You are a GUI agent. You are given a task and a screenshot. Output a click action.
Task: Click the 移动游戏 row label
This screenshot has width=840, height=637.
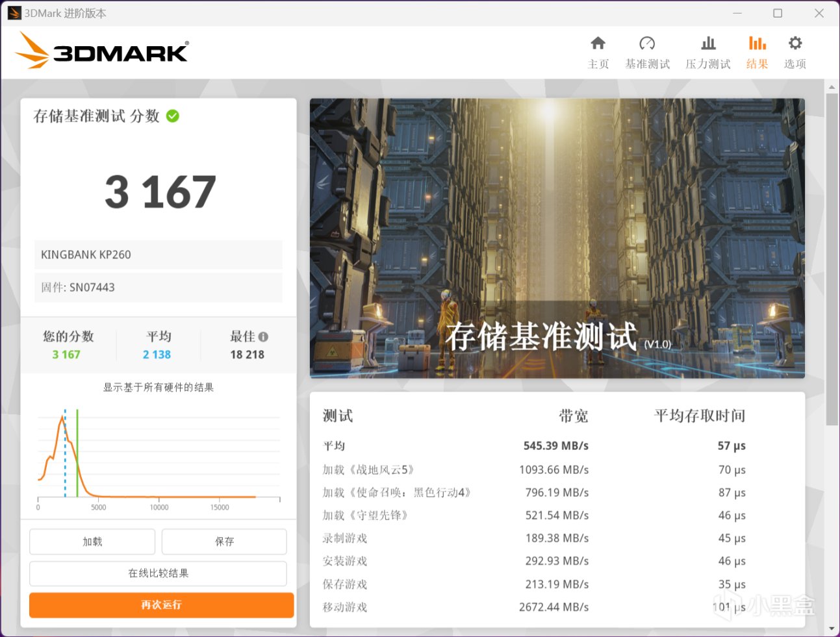pyautogui.click(x=345, y=607)
